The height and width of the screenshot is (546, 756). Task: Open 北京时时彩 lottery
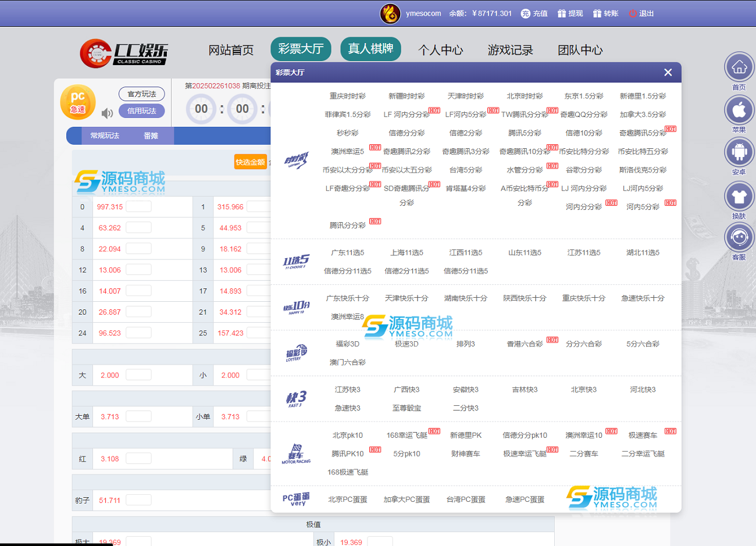coord(525,96)
